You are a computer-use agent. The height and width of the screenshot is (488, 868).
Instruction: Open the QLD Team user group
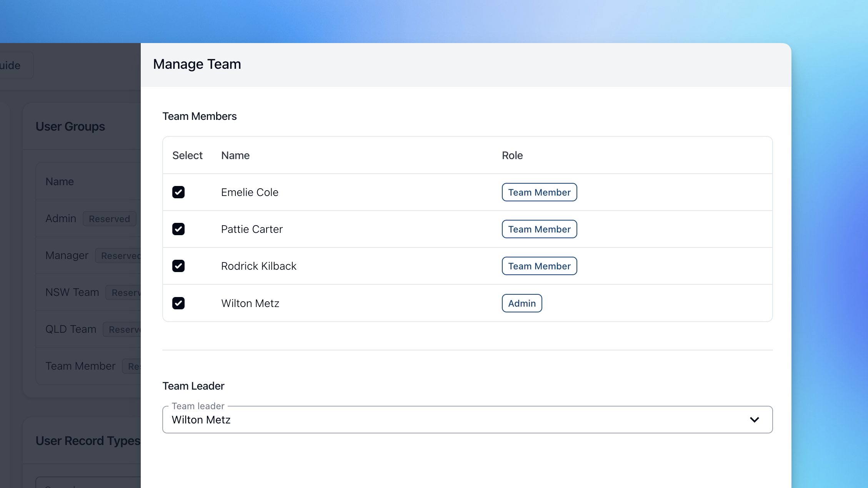coord(71,329)
